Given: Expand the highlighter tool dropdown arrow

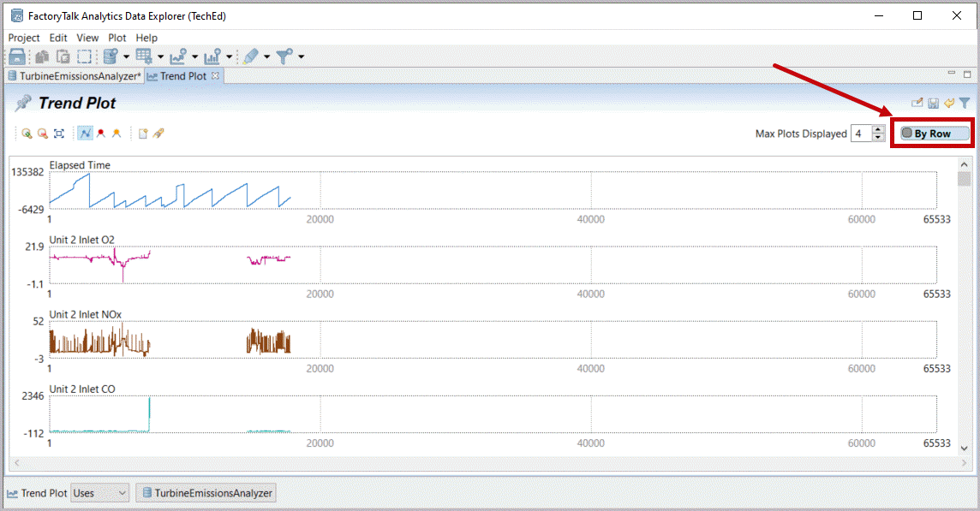Looking at the screenshot, I should pos(266,57).
